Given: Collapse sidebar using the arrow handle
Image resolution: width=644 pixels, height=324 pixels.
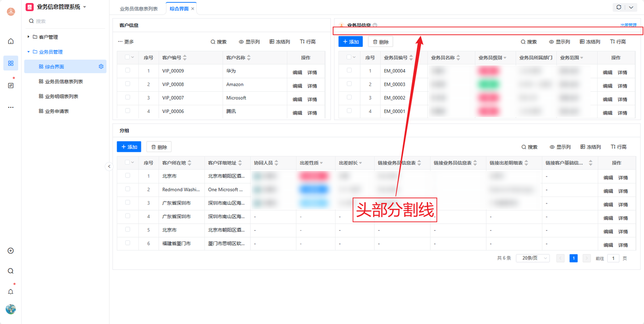Looking at the screenshot, I should [109, 166].
